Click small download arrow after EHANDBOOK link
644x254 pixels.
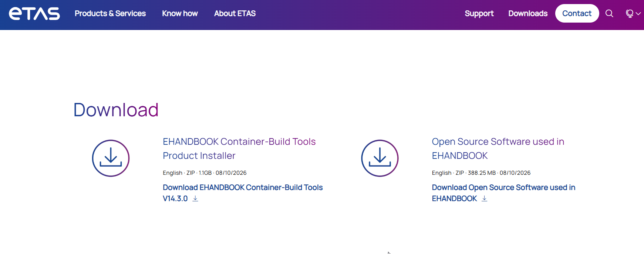484,199
